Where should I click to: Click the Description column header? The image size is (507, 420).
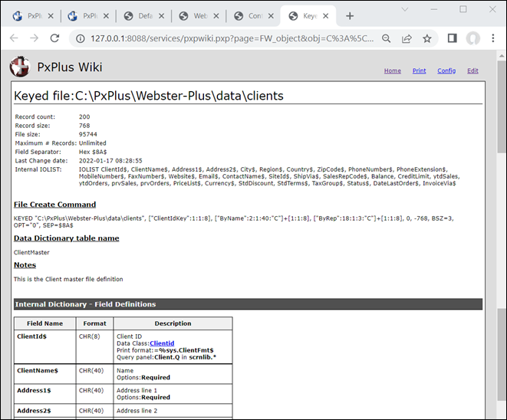click(x=173, y=323)
